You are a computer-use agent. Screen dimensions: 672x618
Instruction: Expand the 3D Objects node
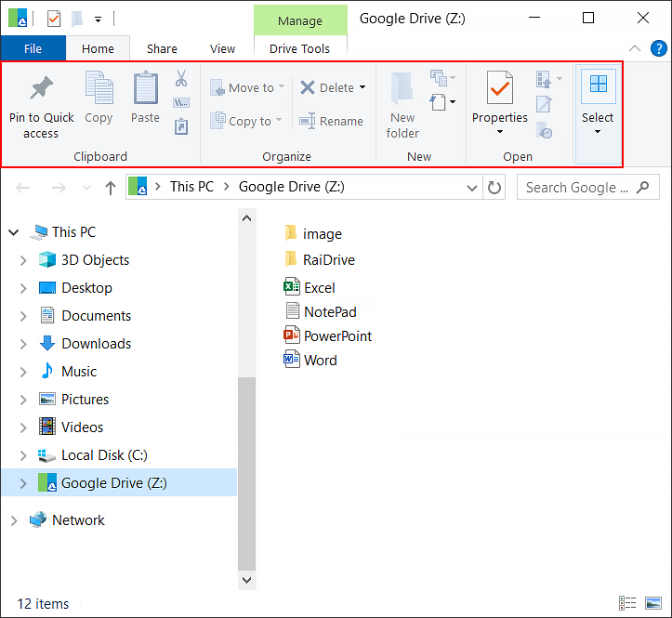coord(23,260)
